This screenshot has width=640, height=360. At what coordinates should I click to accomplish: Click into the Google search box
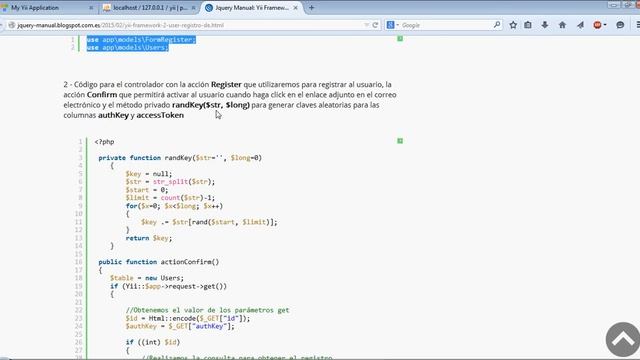[446, 25]
